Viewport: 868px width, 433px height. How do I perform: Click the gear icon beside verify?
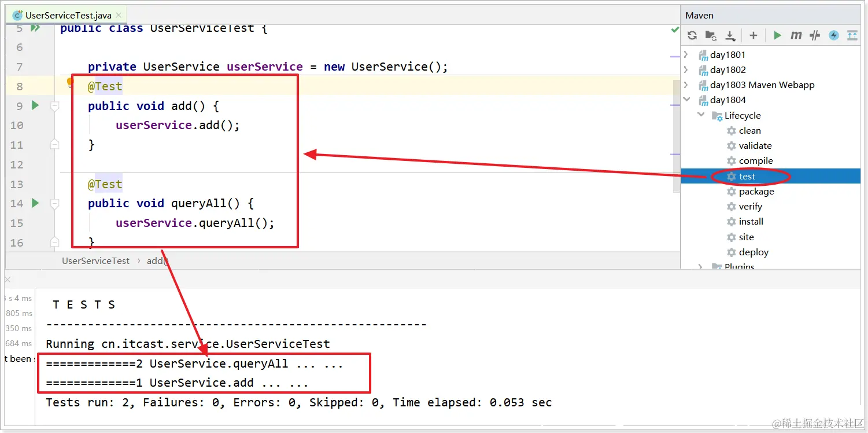tap(732, 207)
